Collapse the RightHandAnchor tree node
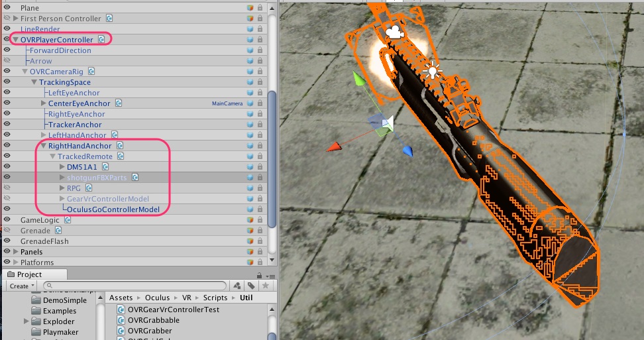 [43, 146]
